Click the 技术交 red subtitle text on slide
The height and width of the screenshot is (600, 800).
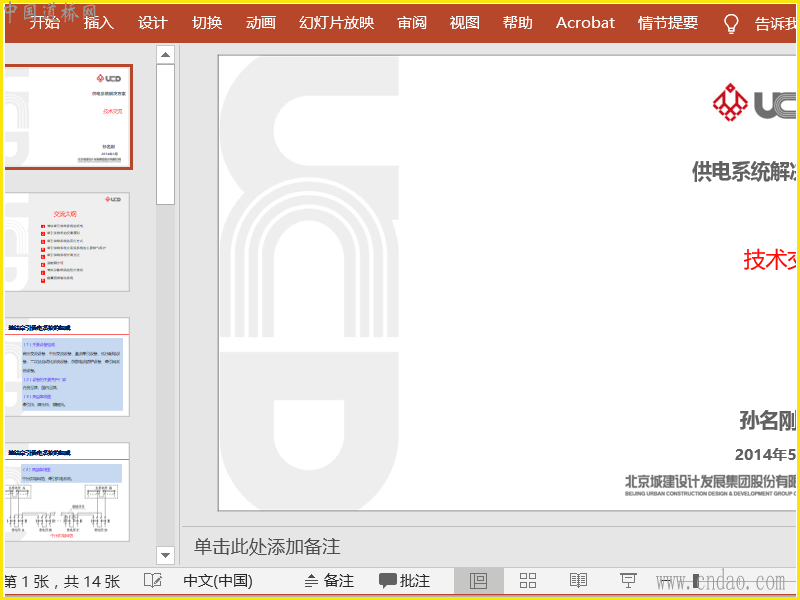[769, 260]
